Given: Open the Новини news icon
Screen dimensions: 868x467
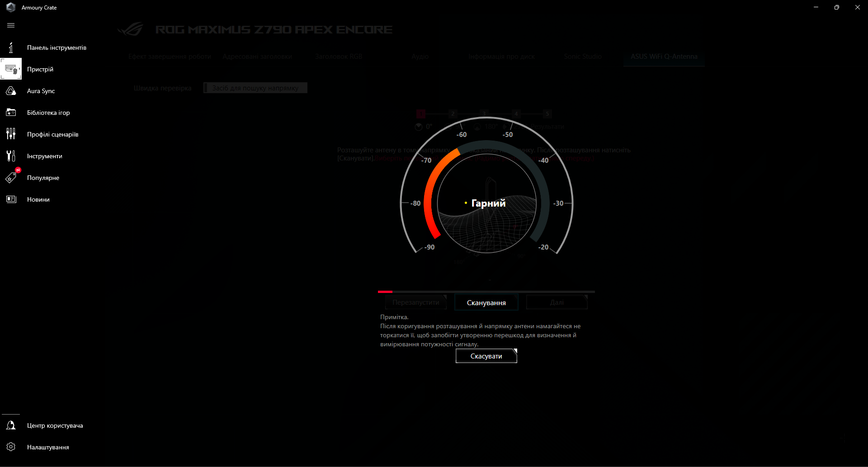Looking at the screenshot, I should tap(11, 199).
